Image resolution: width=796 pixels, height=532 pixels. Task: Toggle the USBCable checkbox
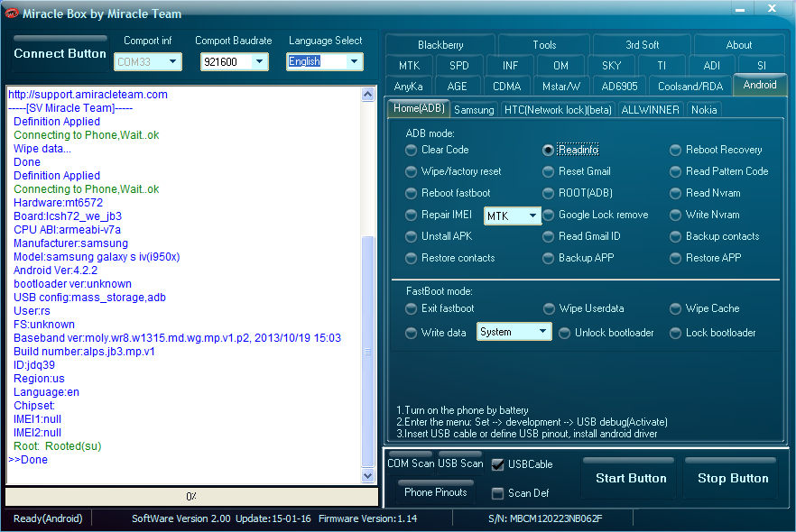pyautogui.click(x=522, y=464)
